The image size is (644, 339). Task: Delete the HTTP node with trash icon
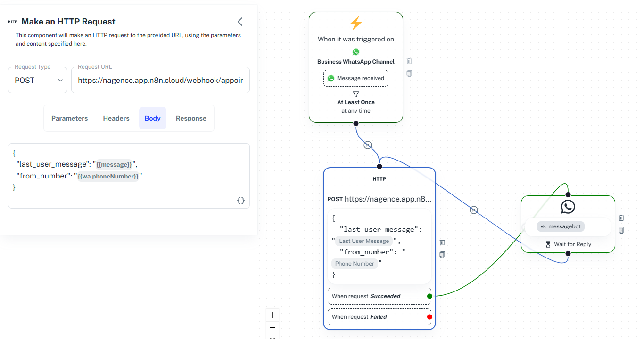pos(442,242)
